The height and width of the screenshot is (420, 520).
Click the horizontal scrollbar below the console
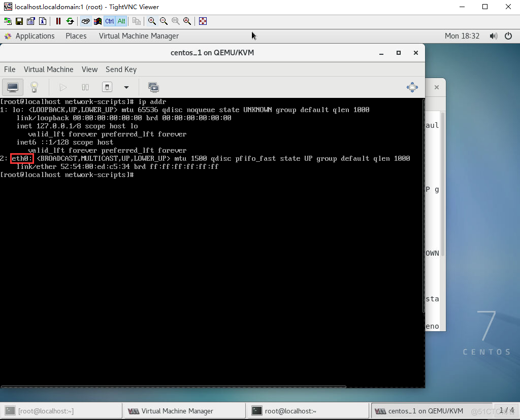click(174, 386)
